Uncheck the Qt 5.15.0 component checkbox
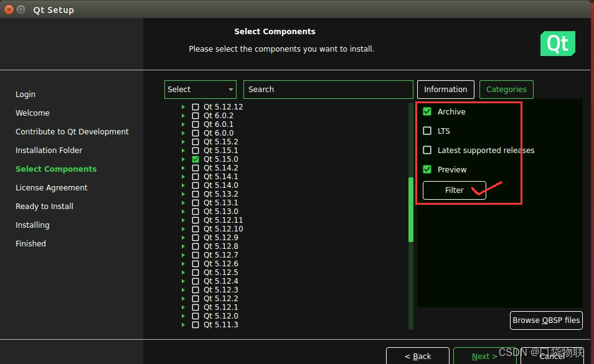 pos(196,159)
